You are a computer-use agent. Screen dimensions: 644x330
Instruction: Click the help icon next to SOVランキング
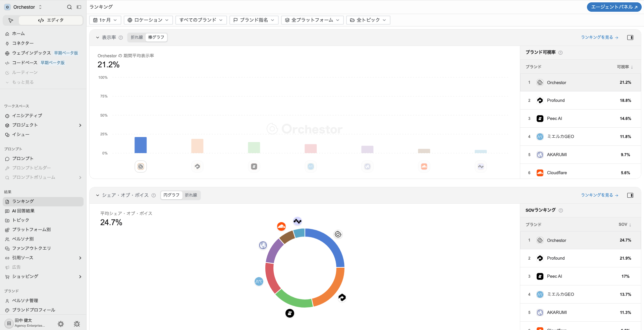pos(561,210)
